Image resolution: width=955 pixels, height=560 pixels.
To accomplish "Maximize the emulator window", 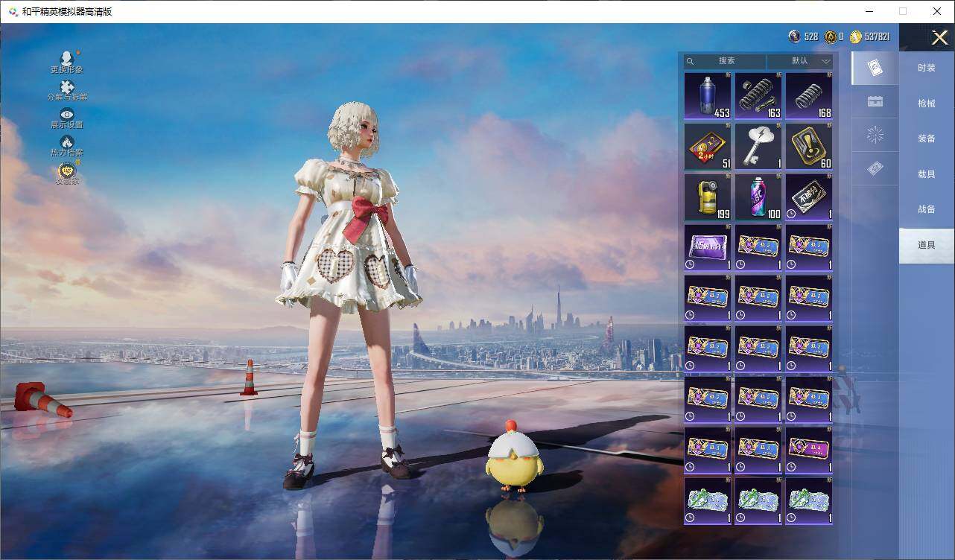I will [x=903, y=11].
